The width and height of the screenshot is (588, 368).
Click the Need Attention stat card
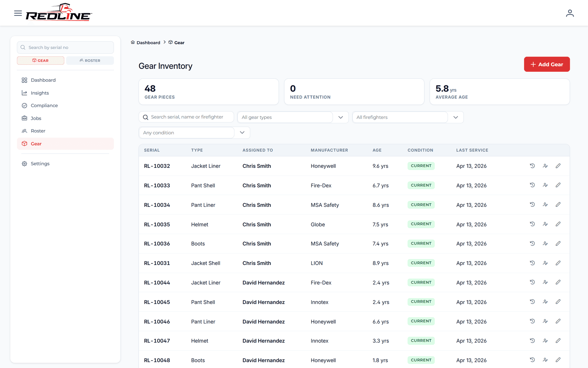tap(354, 92)
